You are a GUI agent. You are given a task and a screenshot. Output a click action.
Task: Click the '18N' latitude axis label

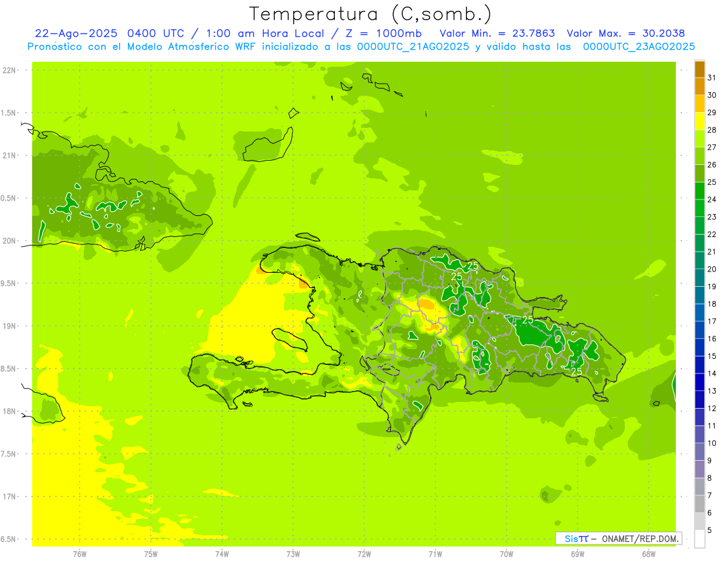pos(10,411)
